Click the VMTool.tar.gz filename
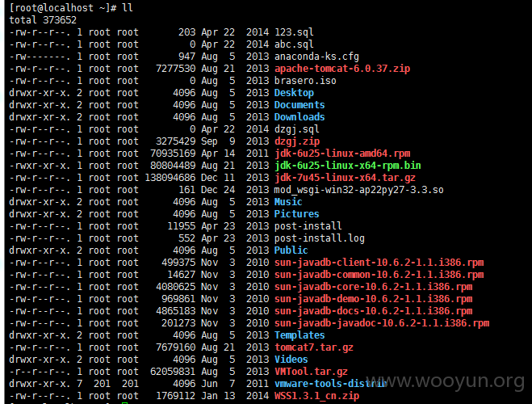This screenshot has width=532, height=404. (311, 372)
